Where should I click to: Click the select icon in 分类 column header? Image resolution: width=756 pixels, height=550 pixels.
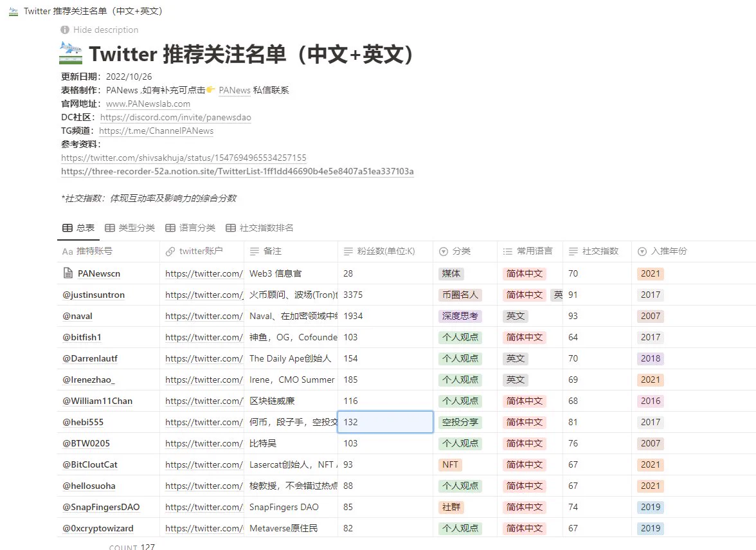tap(444, 252)
